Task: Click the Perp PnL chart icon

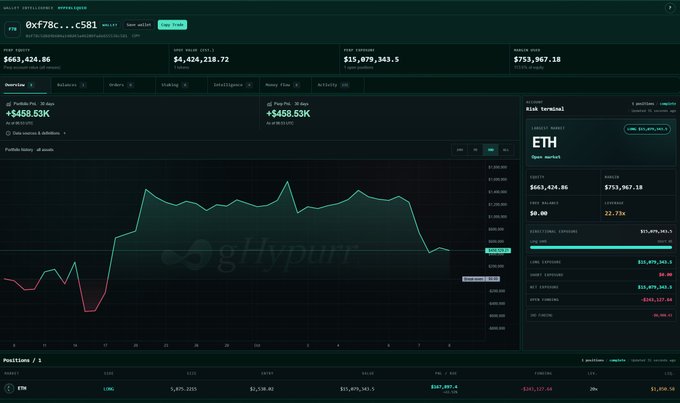Action: pyautogui.click(x=269, y=104)
